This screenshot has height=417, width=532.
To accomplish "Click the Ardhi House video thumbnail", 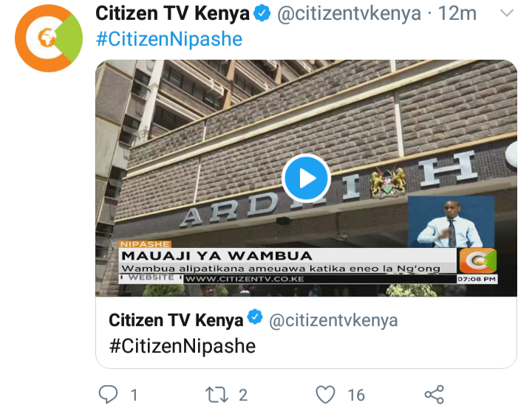I will click(x=306, y=178).
